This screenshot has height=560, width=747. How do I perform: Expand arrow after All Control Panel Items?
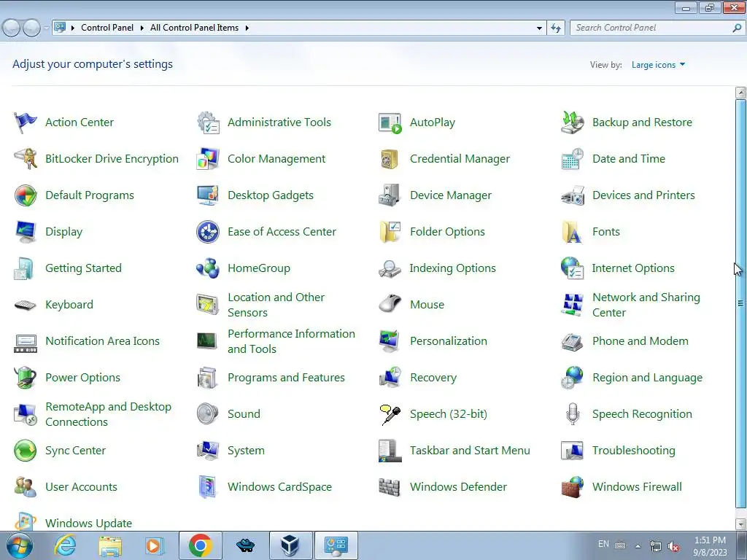pyautogui.click(x=247, y=28)
